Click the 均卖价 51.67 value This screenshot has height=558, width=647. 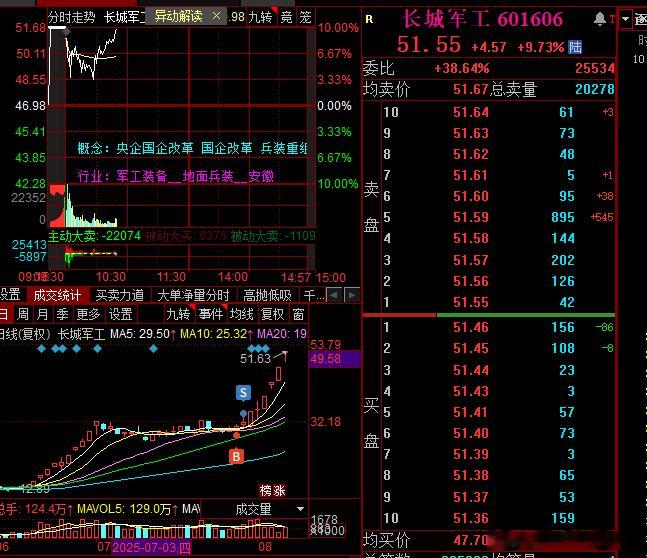pos(471,89)
